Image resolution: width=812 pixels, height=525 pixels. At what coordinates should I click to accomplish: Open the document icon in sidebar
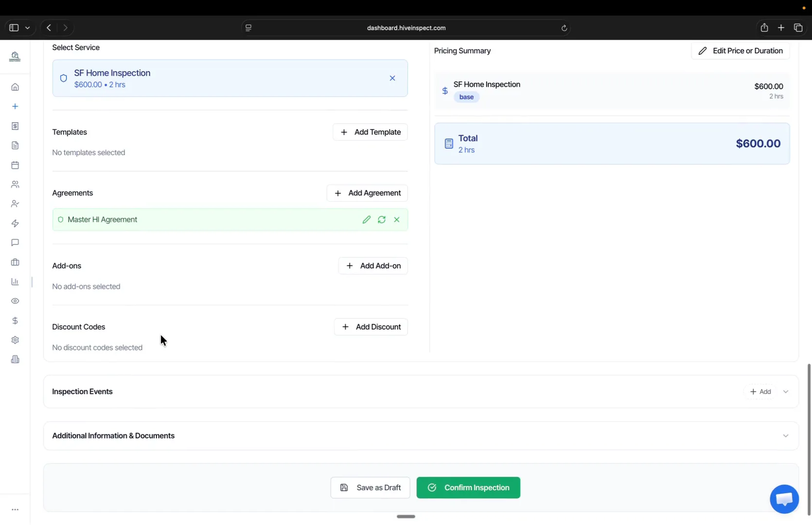(x=15, y=145)
